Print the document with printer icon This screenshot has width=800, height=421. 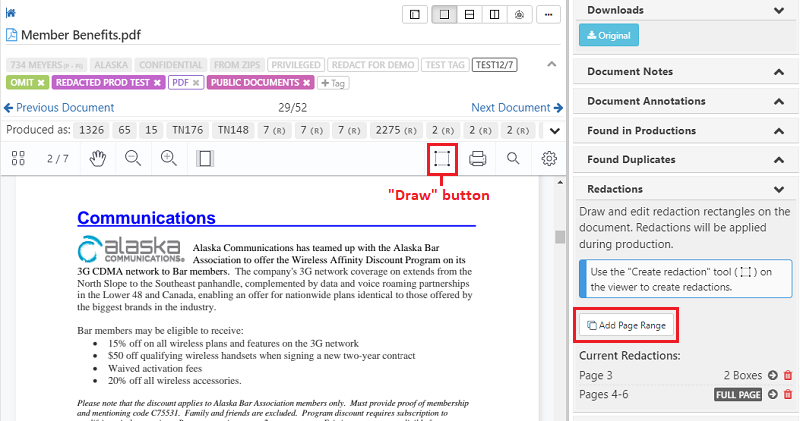(478, 159)
